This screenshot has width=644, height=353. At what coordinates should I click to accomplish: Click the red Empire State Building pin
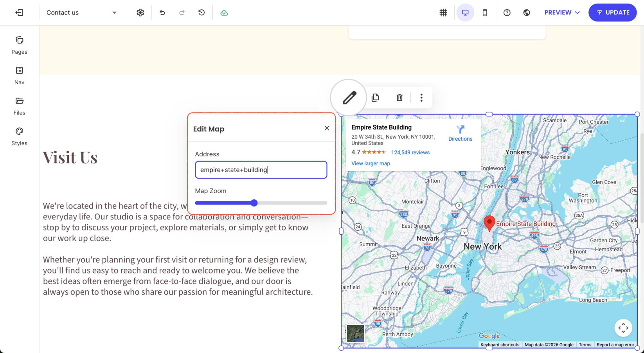[x=489, y=223]
